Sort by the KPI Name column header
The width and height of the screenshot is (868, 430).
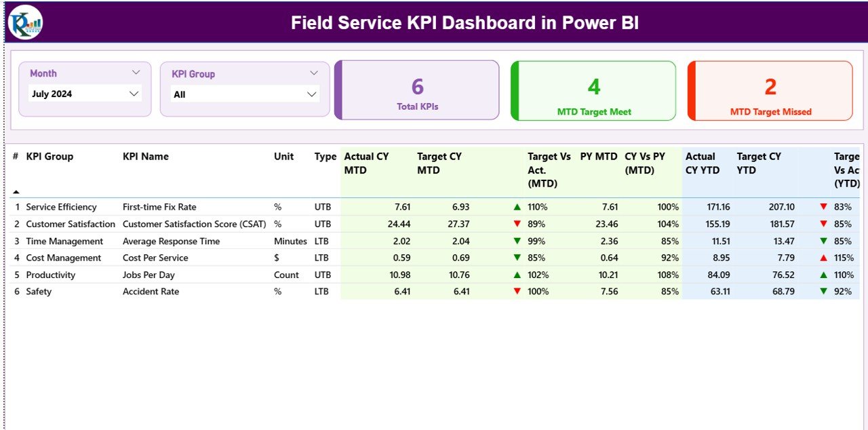click(x=146, y=157)
